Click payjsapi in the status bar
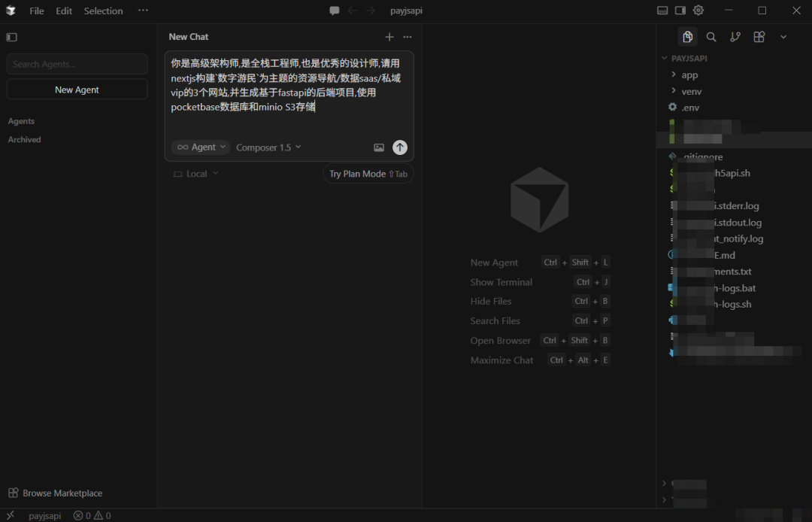This screenshot has width=812, height=522. click(45, 516)
